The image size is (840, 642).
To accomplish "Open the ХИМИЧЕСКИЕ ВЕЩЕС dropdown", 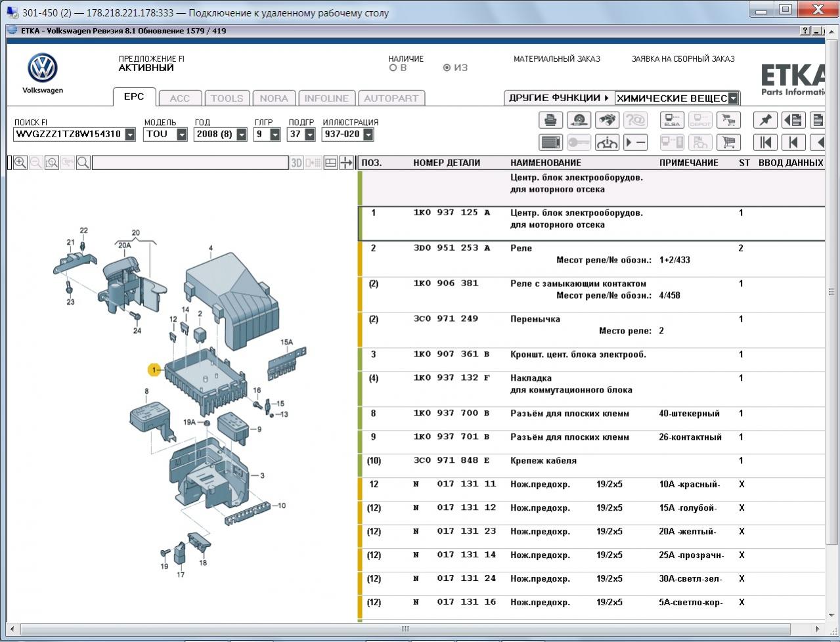I will 734,98.
